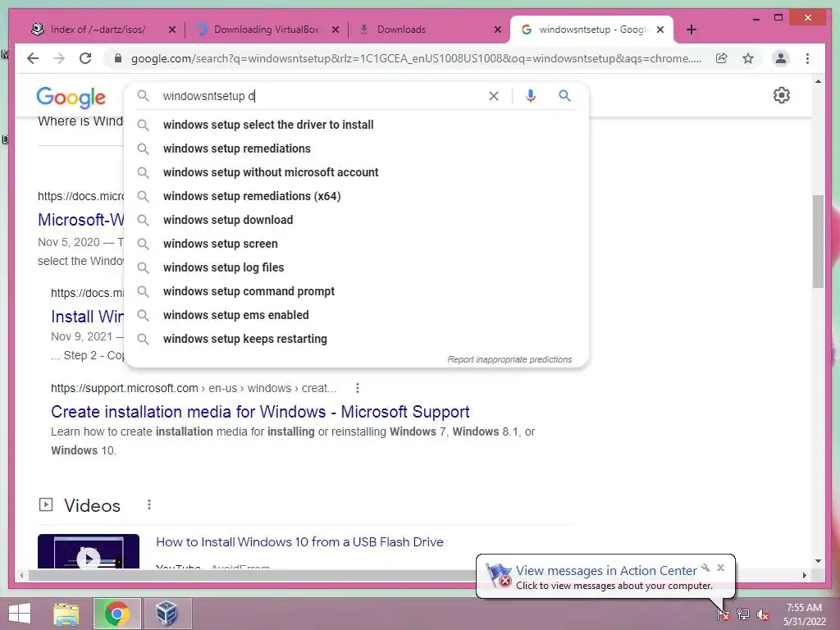840x630 pixels.
Task: Click the padlock site info icon
Action: click(x=118, y=58)
